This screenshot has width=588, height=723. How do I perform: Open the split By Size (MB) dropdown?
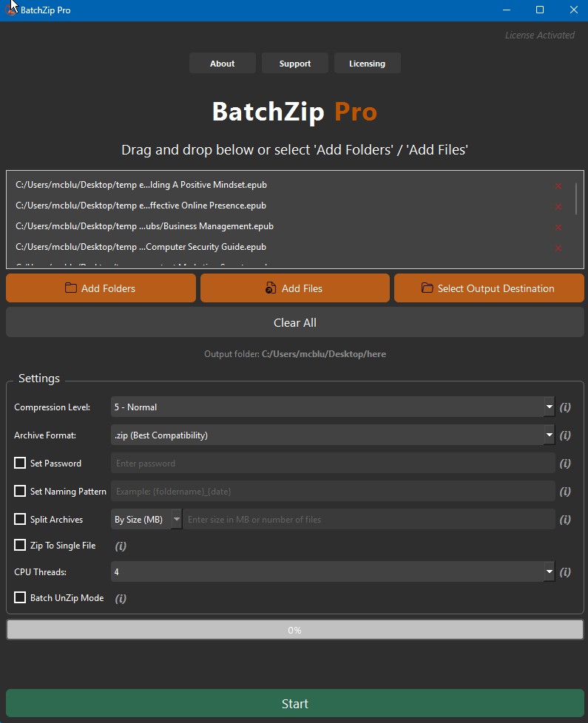146,520
